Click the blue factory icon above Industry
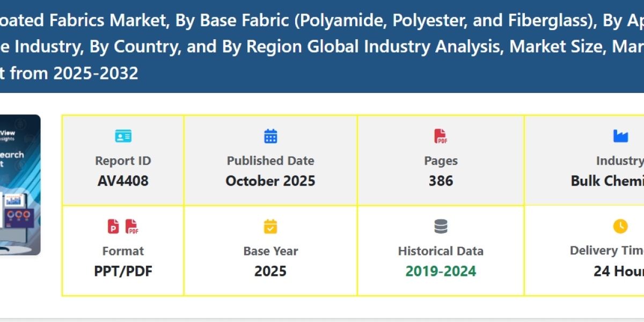This screenshot has height=322, width=644. [620, 136]
